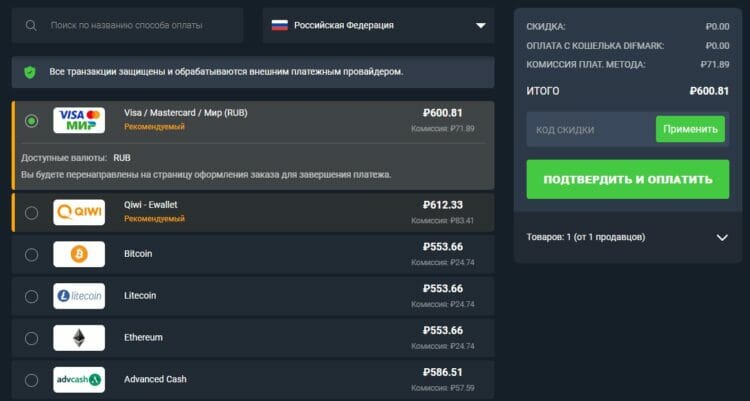This screenshot has width=750, height=401.
Task: Click the country dropdown arrow
Action: point(480,25)
